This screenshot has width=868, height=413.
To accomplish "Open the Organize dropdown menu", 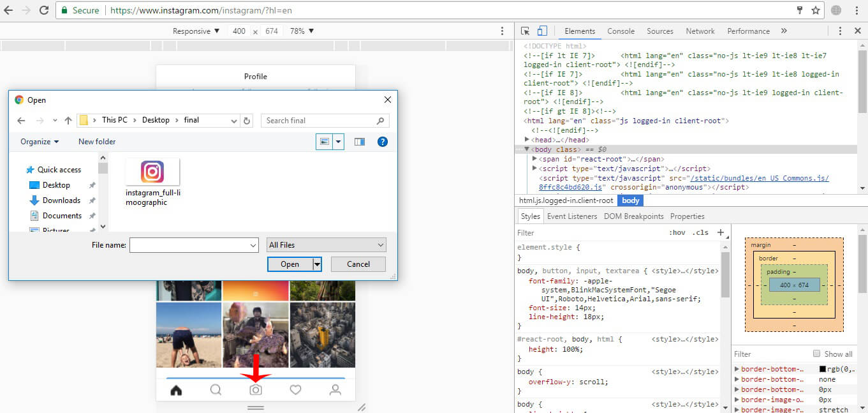I will tap(40, 142).
